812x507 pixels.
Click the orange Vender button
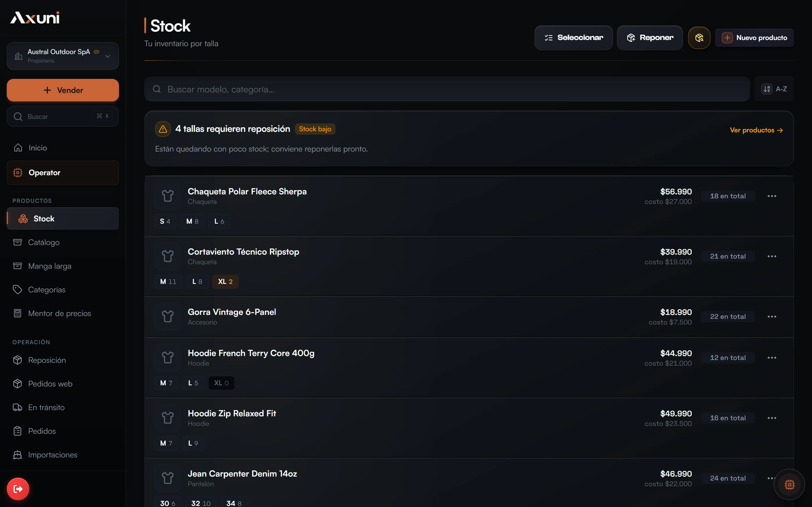[63, 90]
